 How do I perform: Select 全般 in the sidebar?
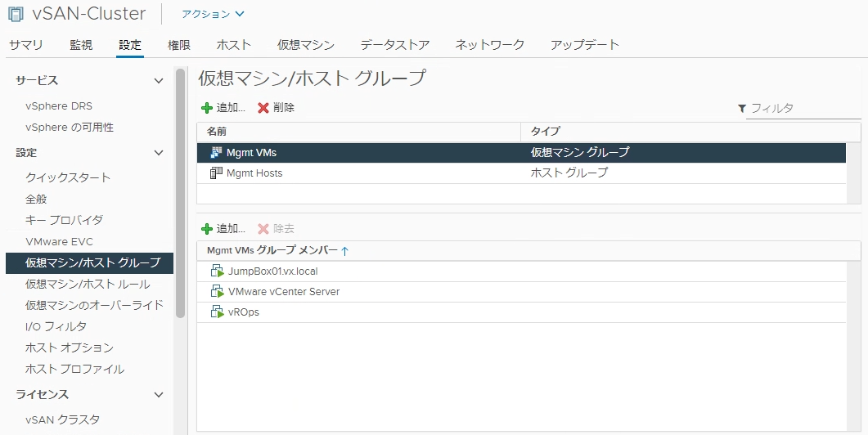(36, 200)
